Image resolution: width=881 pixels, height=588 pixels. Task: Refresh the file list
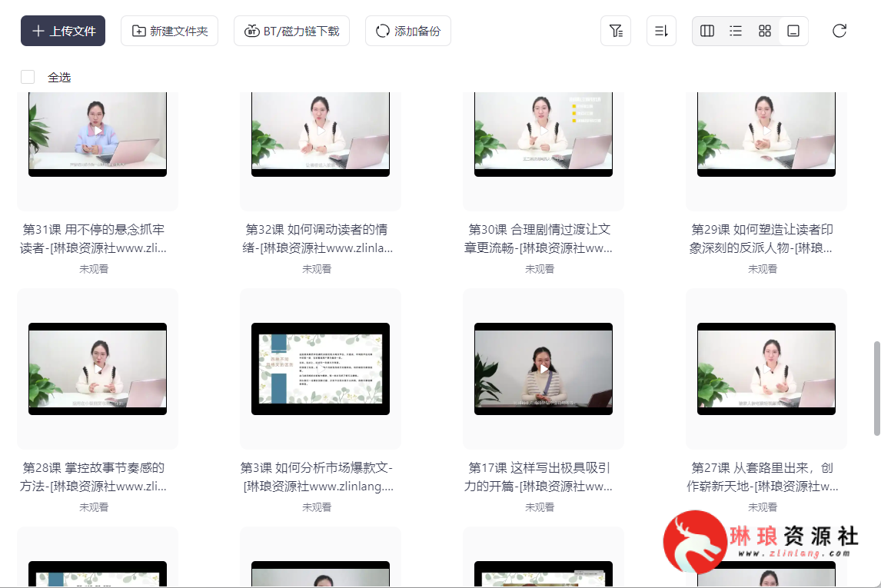point(839,31)
